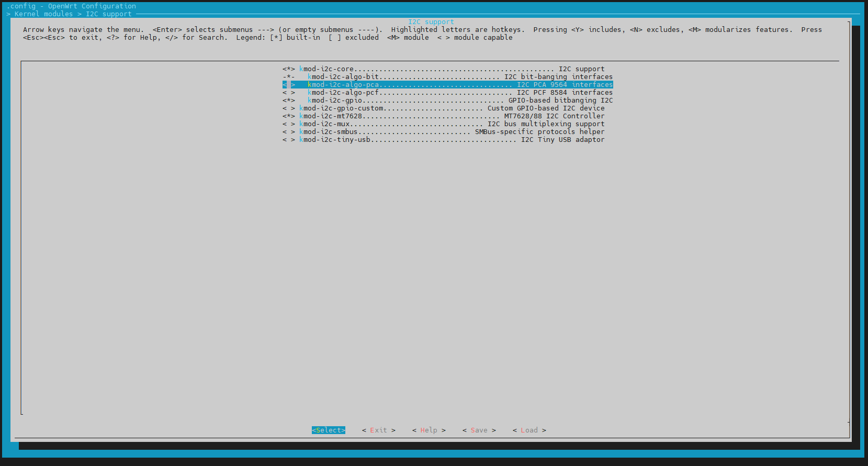
Task: Toggle the kmod-i2c-mt7628 selection marker
Action: [289, 116]
